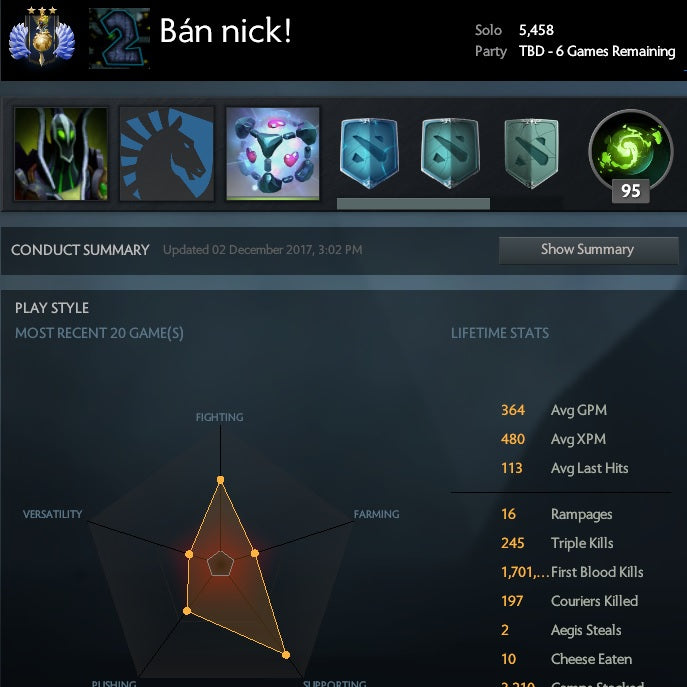Open the Team Liquid horse logo tile
The height and width of the screenshot is (687, 687).
point(167,154)
